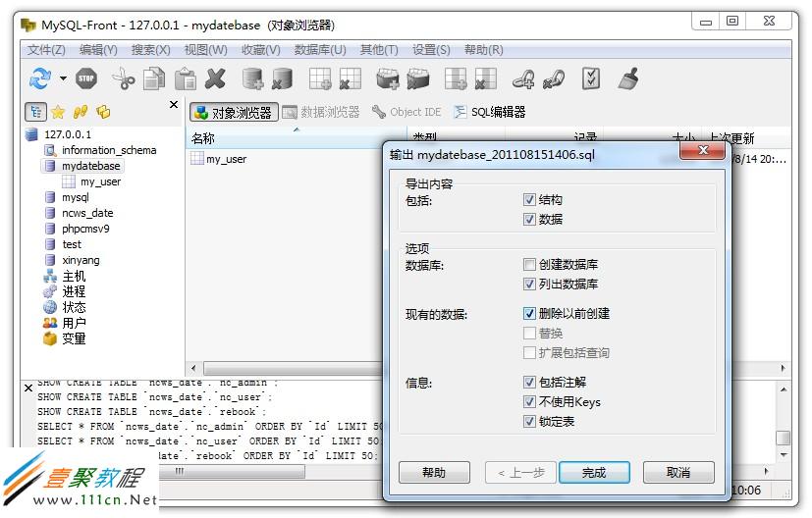The image size is (812, 518).
Task: Select my_user table under mydatebase
Action: pyautogui.click(x=100, y=181)
